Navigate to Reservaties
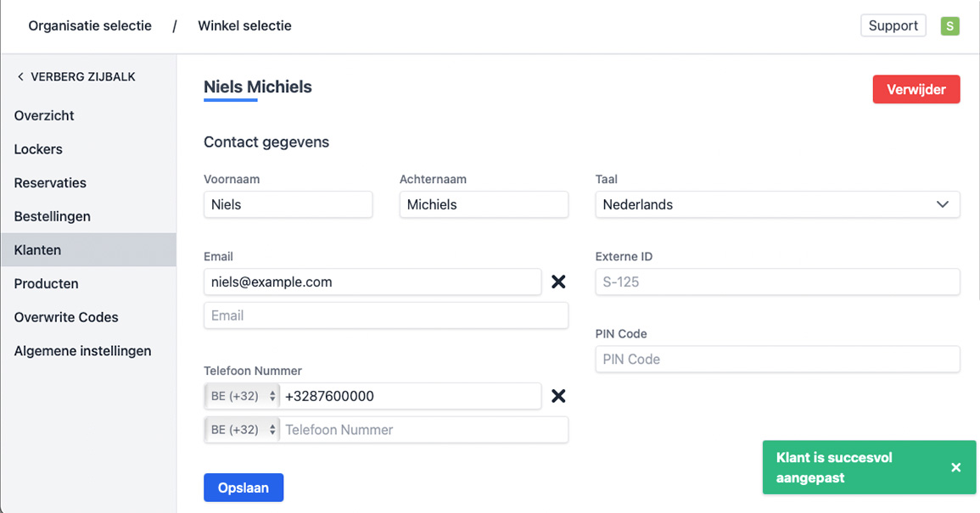 point(50,183)
